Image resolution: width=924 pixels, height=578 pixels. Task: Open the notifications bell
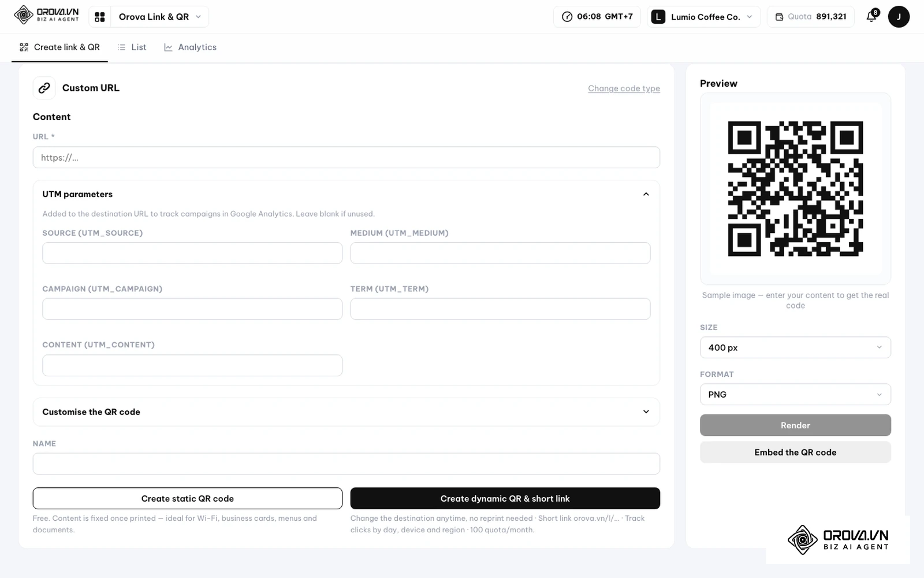tap(872, 16)
